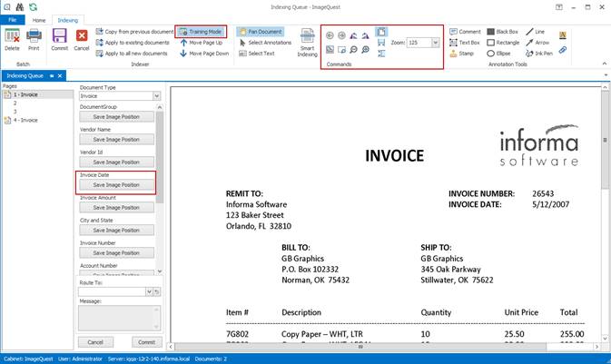Select the Stamp annotation tool

[x=461, y=54]
